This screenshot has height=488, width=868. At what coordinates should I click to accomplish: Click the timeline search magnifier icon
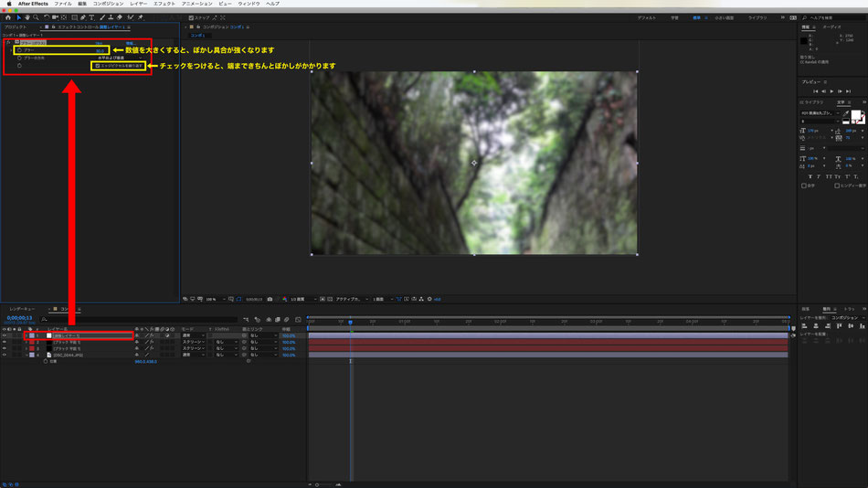point(44,320)
